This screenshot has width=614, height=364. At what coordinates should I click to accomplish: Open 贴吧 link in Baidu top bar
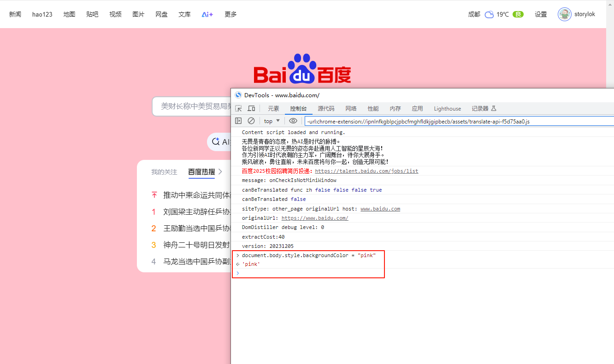point(92,14)
